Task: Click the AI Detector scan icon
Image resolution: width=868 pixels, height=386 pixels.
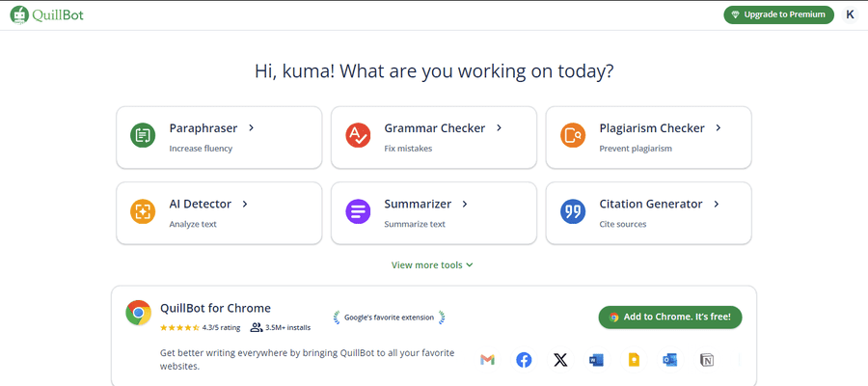Action: pyautogui.click(x=143, y=211)
